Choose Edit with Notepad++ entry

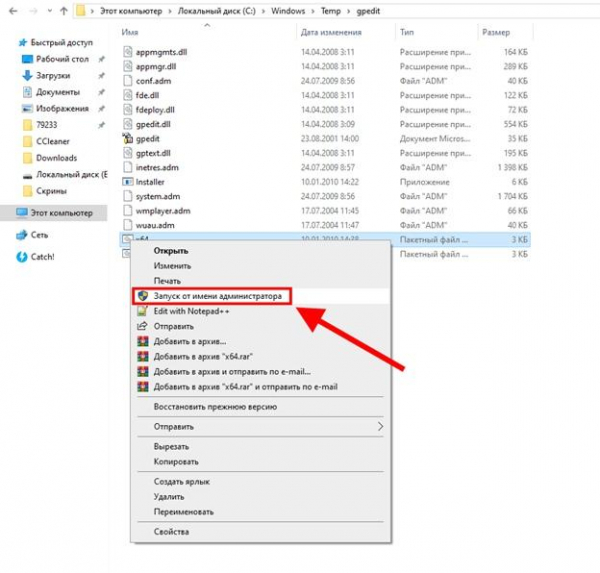point(191,311)
